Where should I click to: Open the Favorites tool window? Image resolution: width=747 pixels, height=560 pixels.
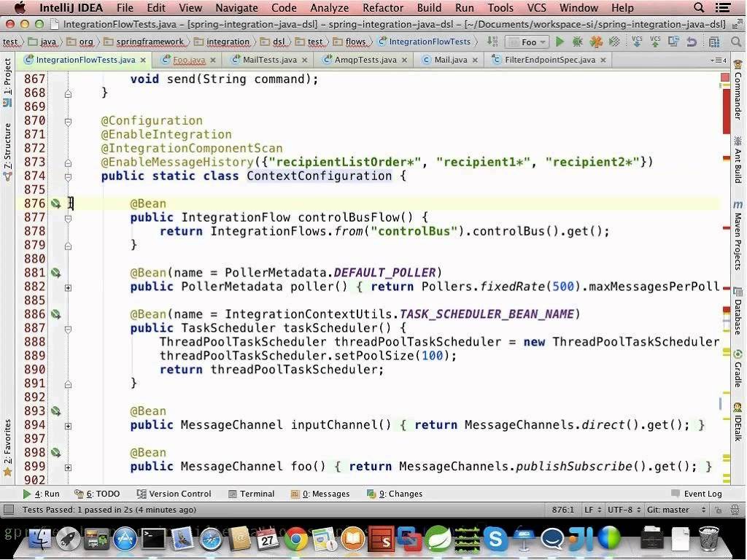[x=7, y=448]
